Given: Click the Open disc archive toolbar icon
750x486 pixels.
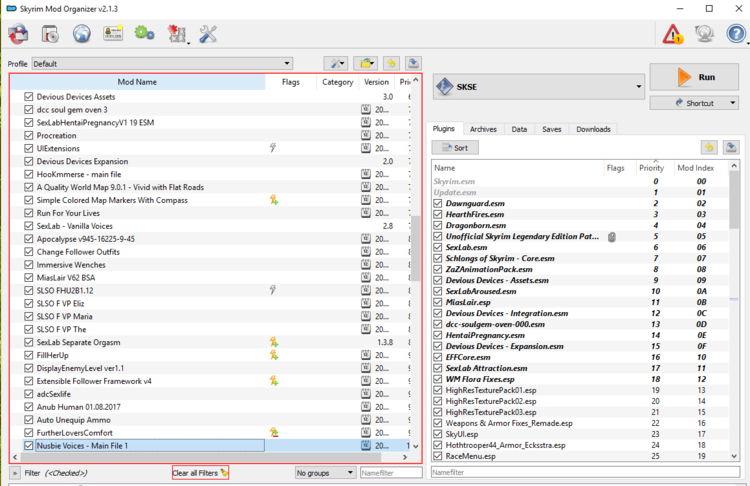Looking at the screenshot, I should (50, 34).
